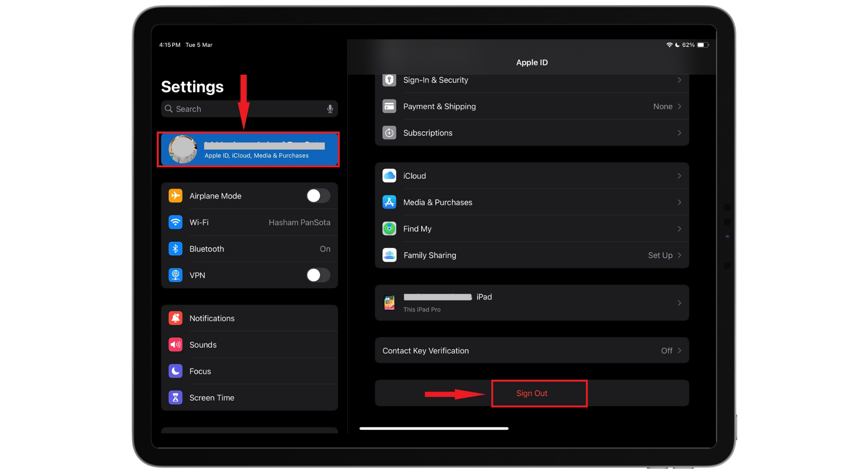
Task: Tap the Media & Purchases App Store icon
Action: 389,202
